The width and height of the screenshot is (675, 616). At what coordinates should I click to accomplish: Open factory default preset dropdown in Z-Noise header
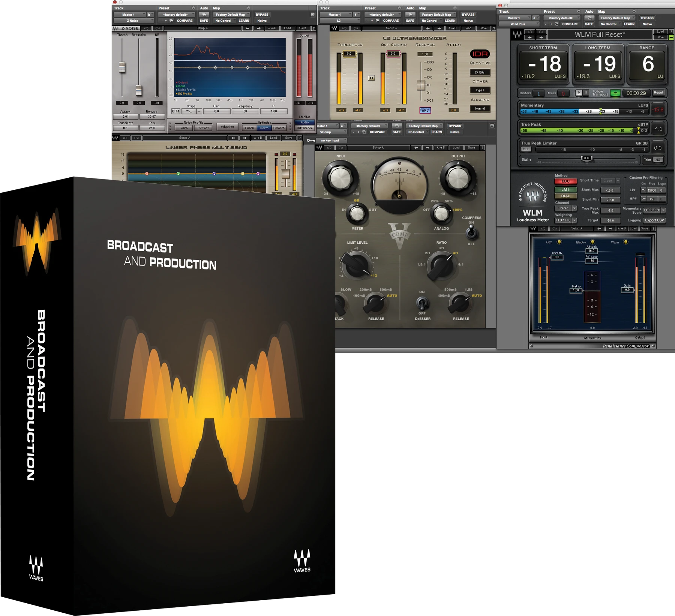[x=177, y=15]
